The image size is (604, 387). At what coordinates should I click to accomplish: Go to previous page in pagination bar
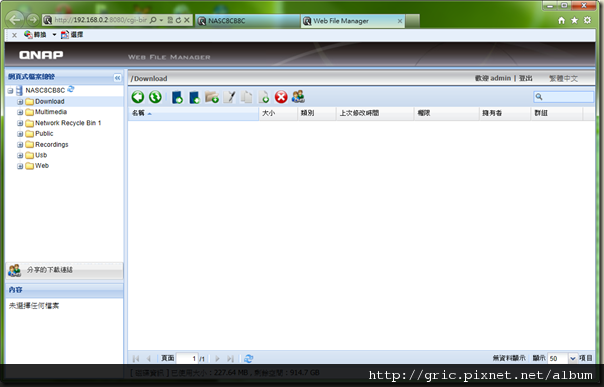click(148, 359)
